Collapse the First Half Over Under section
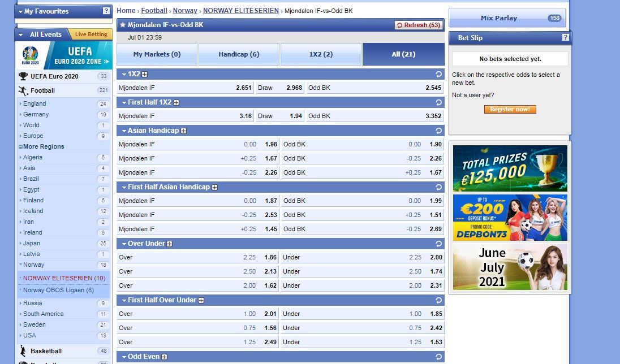 pyautogui.click(x=123, y=300)
